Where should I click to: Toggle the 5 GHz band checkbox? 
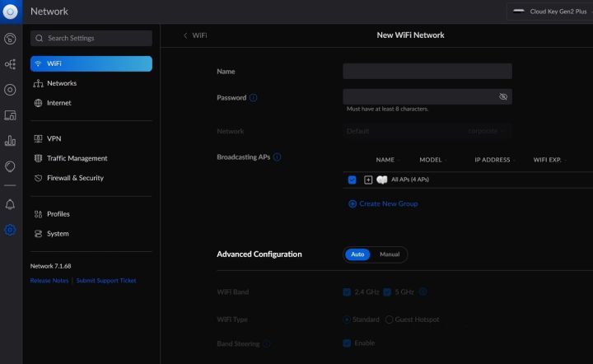(387, 292)
